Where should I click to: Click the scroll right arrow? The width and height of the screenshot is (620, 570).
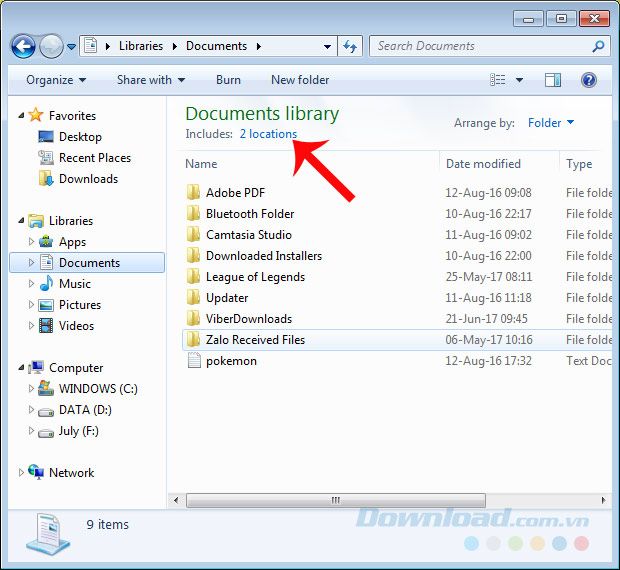click(x=603, y=500)
